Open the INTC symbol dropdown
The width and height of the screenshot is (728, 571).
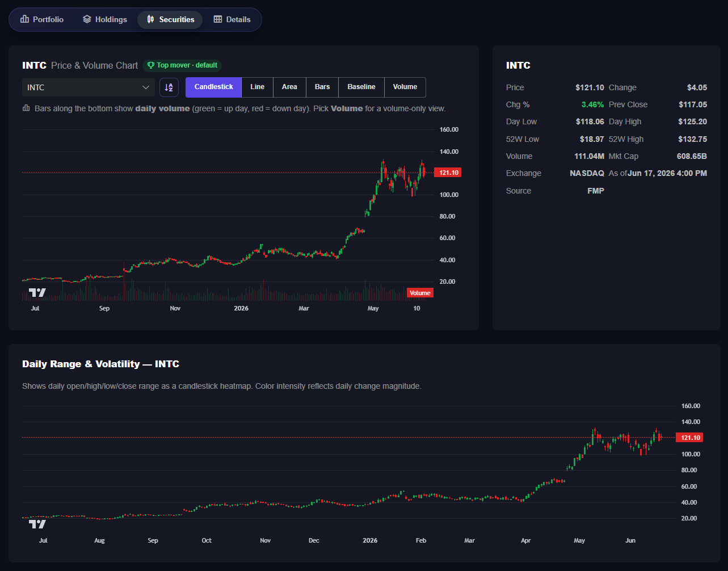coord(89,87)
